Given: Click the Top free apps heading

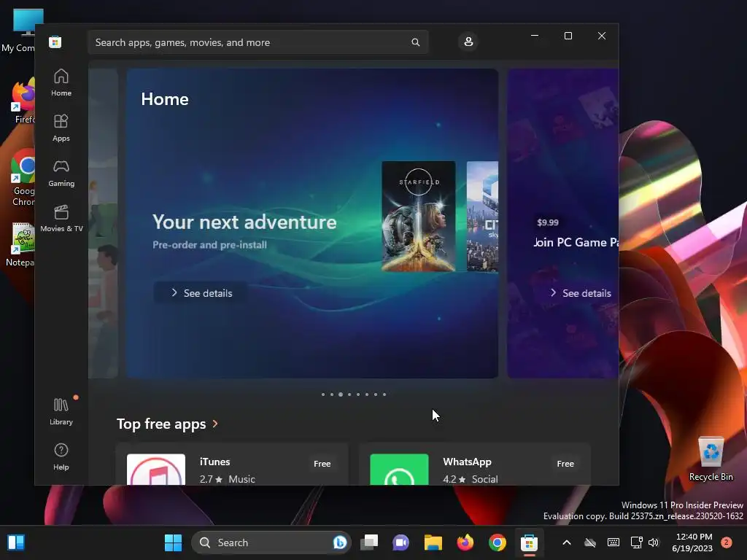Looking at the screenshot, I should pos(161,424).
